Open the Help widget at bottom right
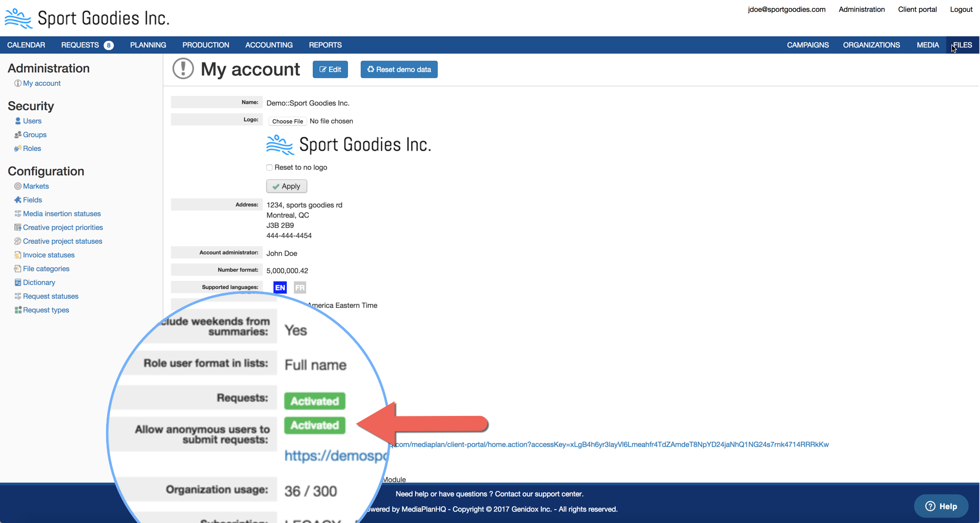 tap(941, 506)
